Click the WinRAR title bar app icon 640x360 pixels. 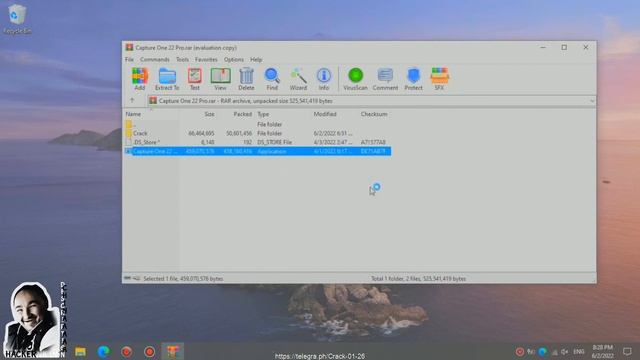pos(129,48)
